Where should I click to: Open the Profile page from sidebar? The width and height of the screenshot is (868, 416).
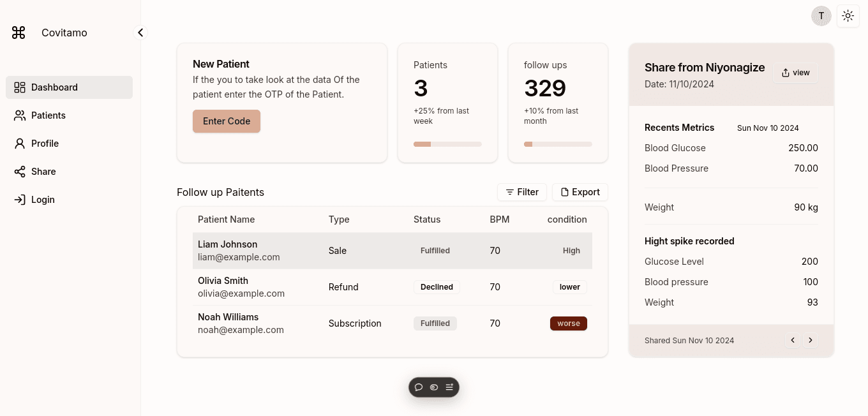tap(70, 144)
